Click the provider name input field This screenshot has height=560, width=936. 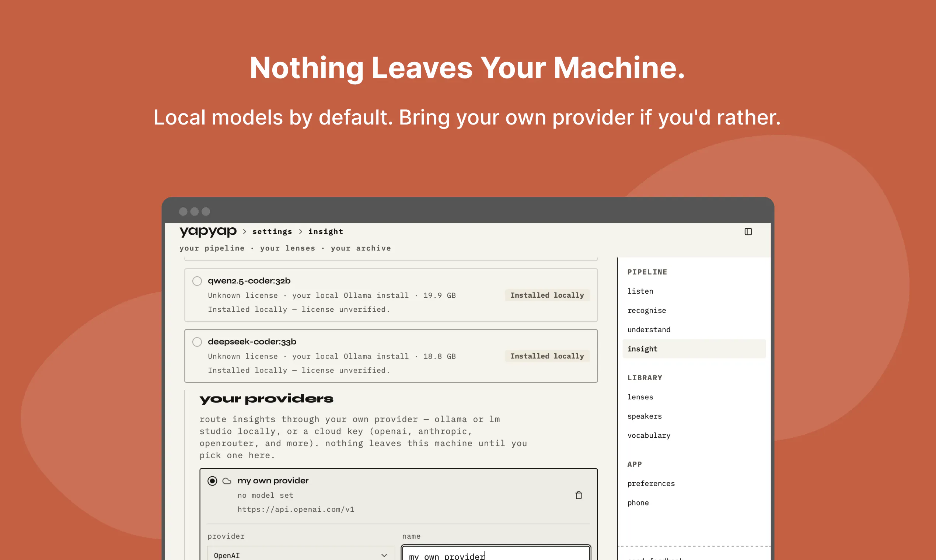496,553
